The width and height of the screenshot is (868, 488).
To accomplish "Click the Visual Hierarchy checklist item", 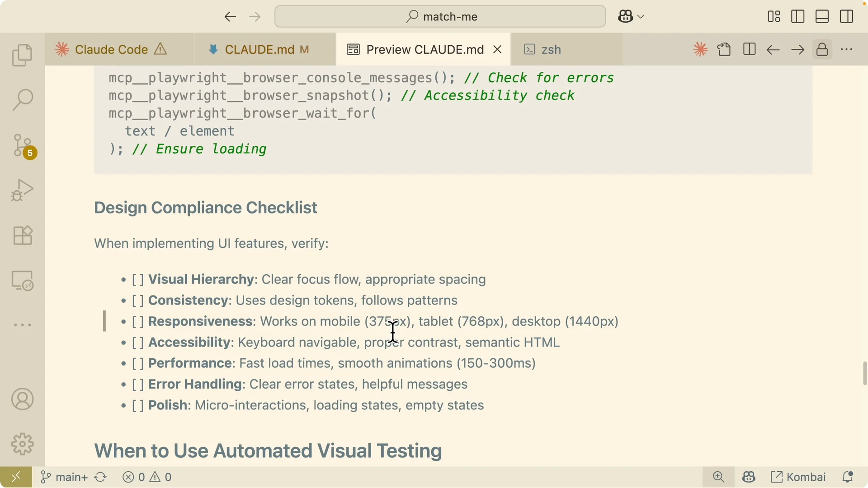I will [x=309, y=279].
